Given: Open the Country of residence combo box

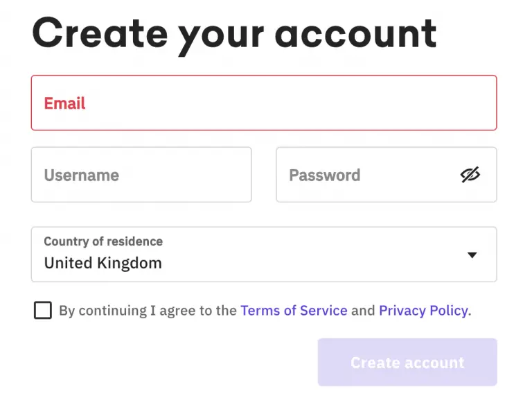Looking at the screenshot, I should coord(264,254).
